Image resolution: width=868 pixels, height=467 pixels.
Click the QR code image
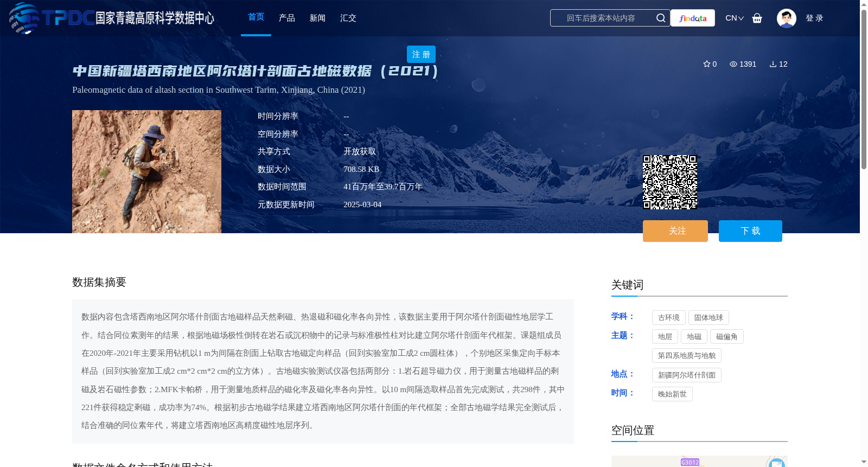coord(670,182)
